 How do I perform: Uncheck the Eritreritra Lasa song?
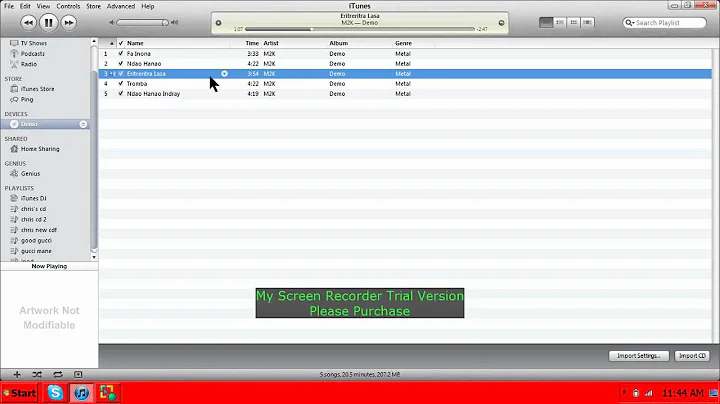(121, 73)
